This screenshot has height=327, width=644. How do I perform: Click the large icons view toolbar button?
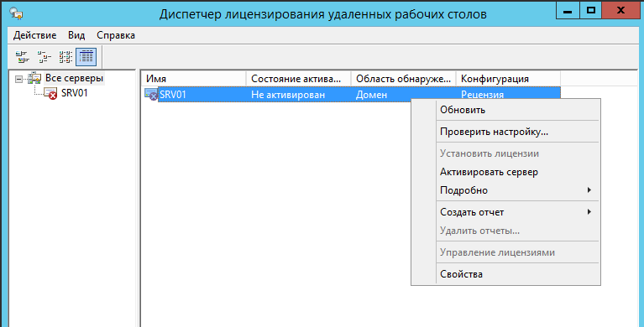[22, 57]
